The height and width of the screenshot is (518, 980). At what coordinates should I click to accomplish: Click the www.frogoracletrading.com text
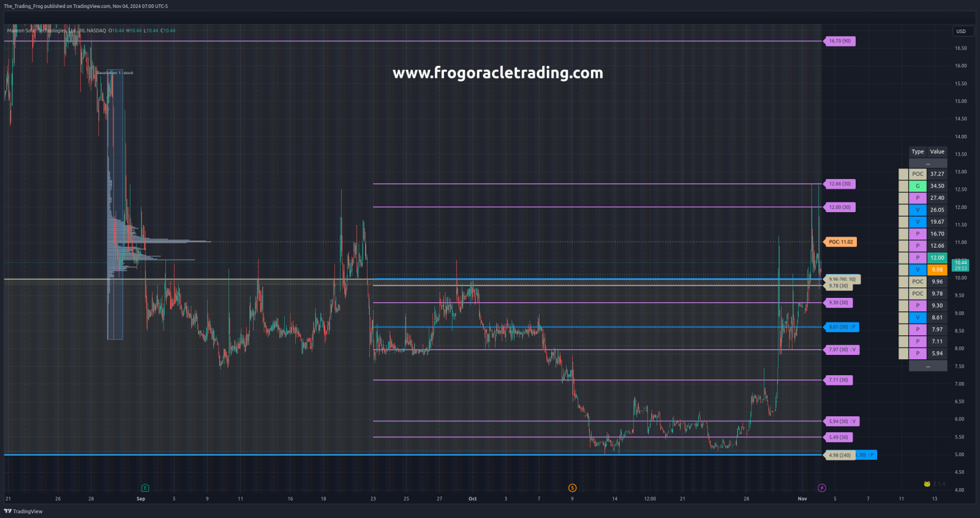497,73
